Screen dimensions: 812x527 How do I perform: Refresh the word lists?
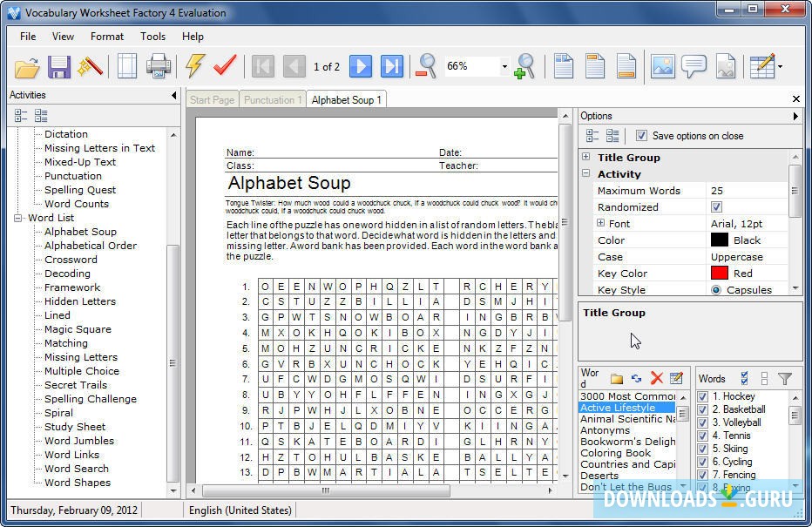pos(637,379)
